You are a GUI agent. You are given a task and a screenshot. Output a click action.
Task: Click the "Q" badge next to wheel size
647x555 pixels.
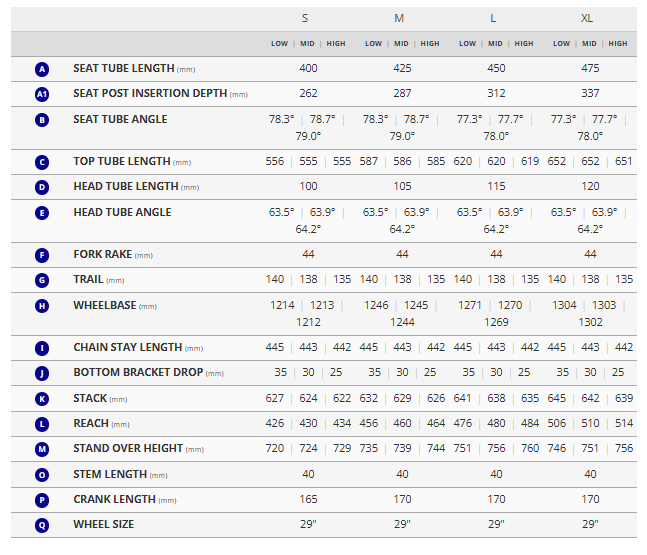[x=42, y=525]
